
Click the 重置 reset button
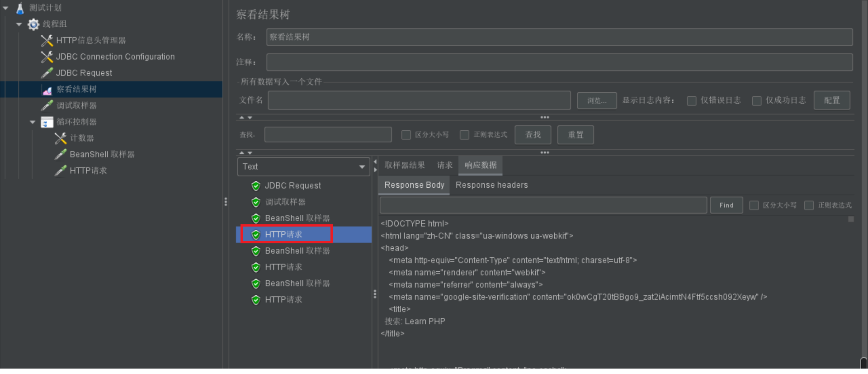coord(576,135)
